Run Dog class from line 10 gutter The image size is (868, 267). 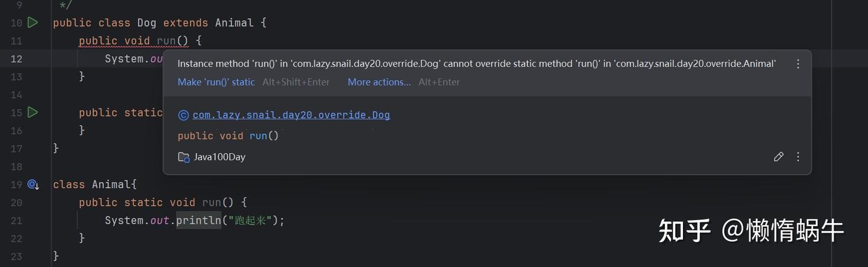33,23
